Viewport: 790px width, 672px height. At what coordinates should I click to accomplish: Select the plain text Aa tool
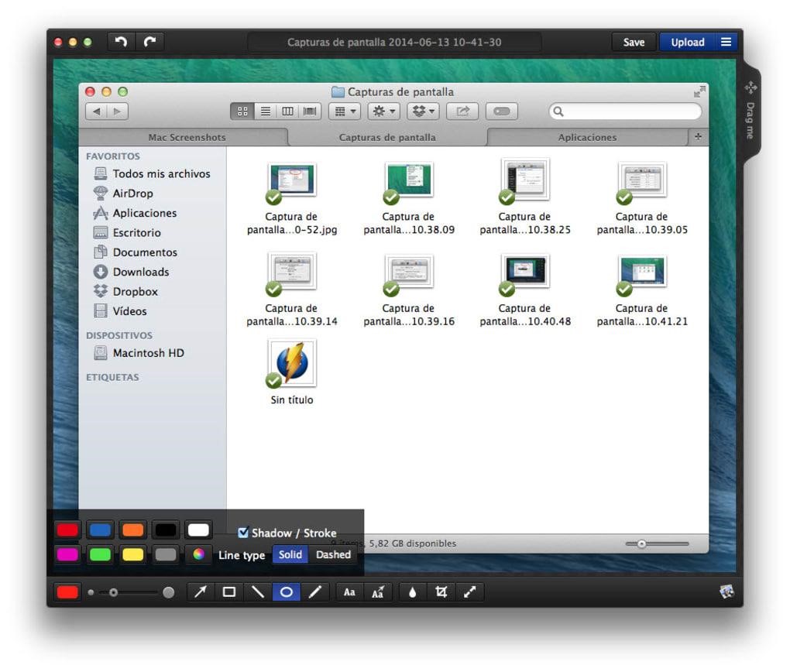pyautogui.click(x=349, y=592)
